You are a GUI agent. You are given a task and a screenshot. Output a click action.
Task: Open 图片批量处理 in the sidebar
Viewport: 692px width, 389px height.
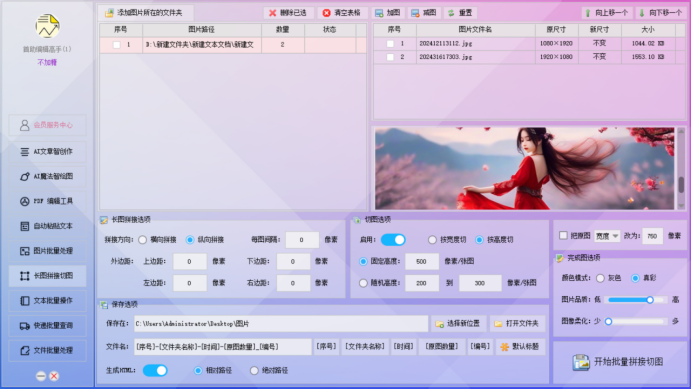(x=47, y=251)
